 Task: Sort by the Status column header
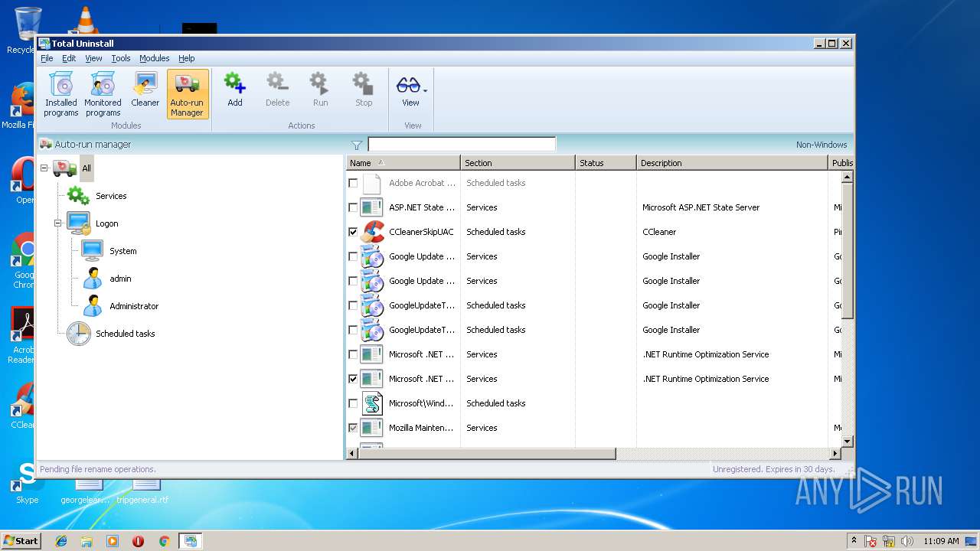click(606, 163)
